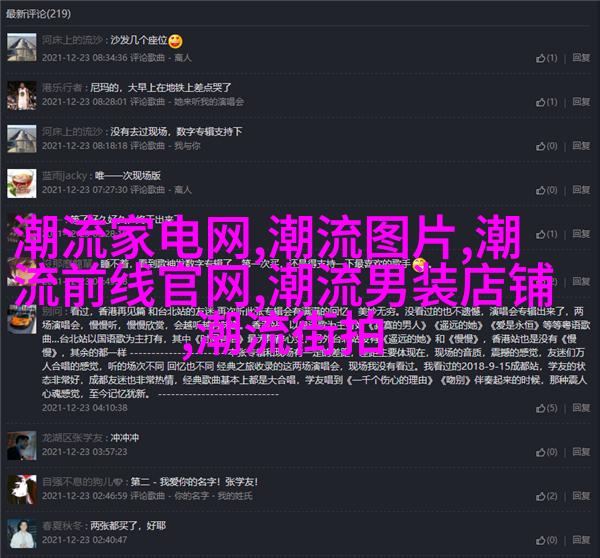Like the 冲冲冲 comment
Screen dimensions: 600x558
pyautogui.click(x=546, y=452)
